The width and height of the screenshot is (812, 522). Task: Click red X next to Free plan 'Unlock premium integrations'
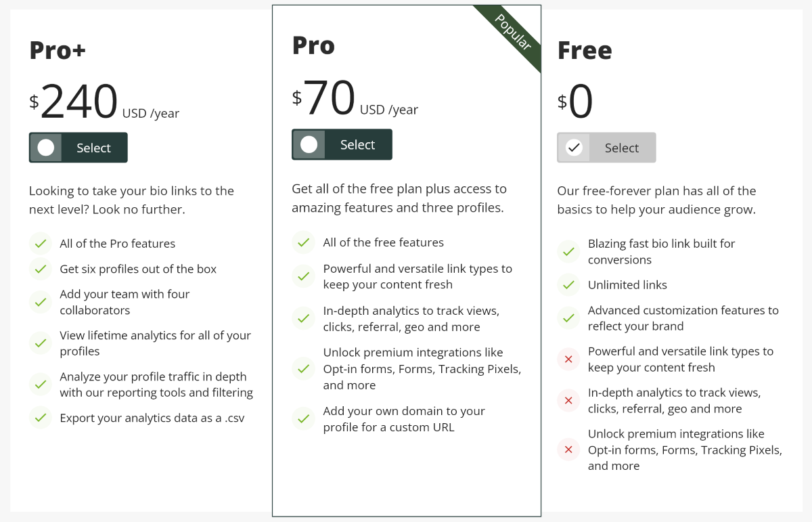(568, 450)
